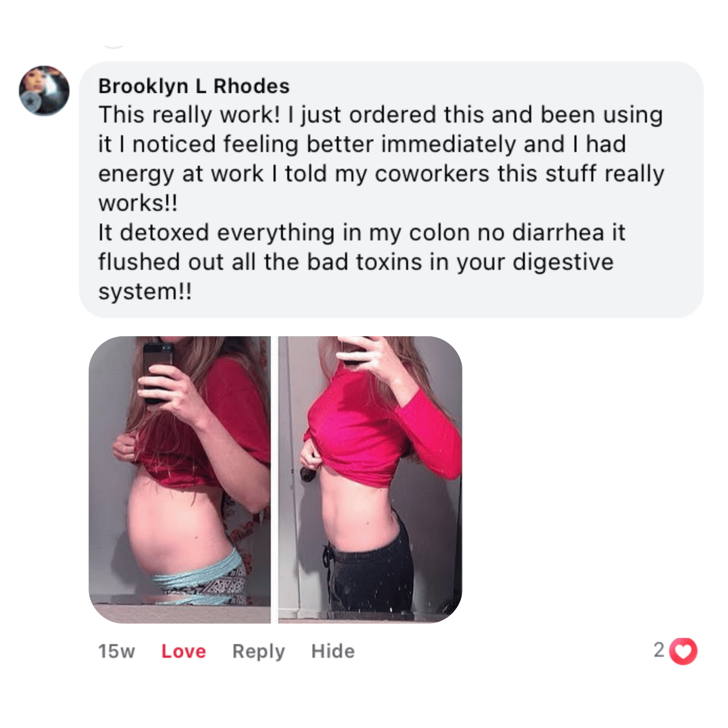Click the 15w comment timestamp
728x728 pixels.
117,651
